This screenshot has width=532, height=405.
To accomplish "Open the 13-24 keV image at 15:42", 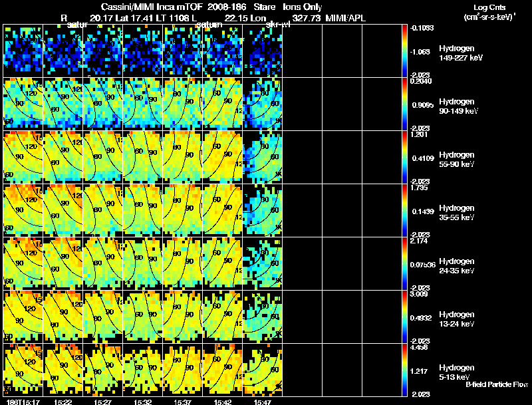I will click(x=223, y=317).
